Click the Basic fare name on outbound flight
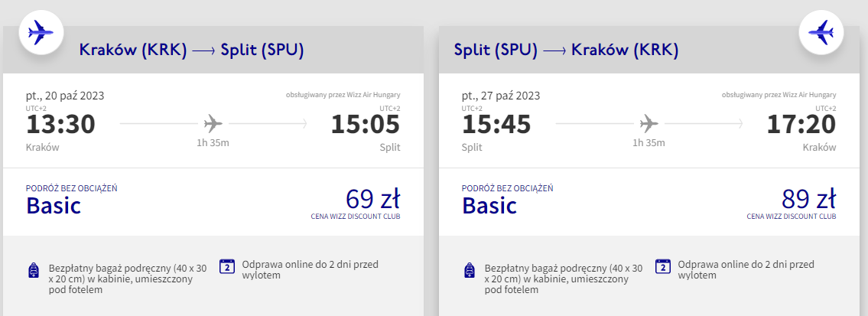 pyautogui.click(x=54, y=205)
